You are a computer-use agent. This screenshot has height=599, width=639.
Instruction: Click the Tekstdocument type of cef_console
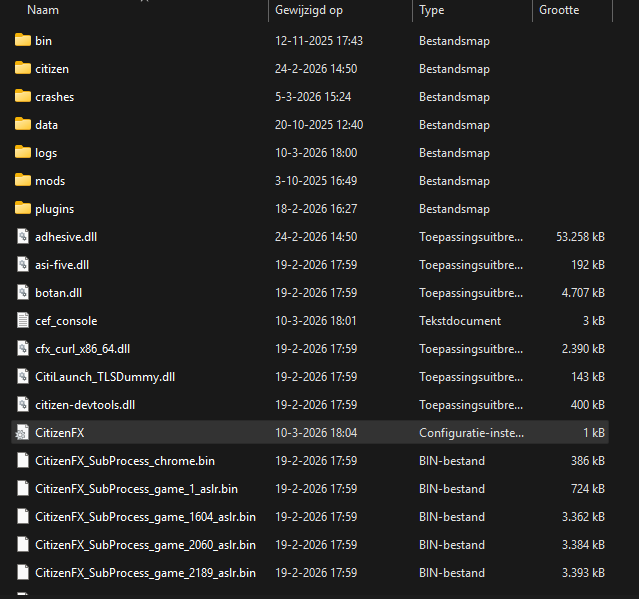pos(460,321)
